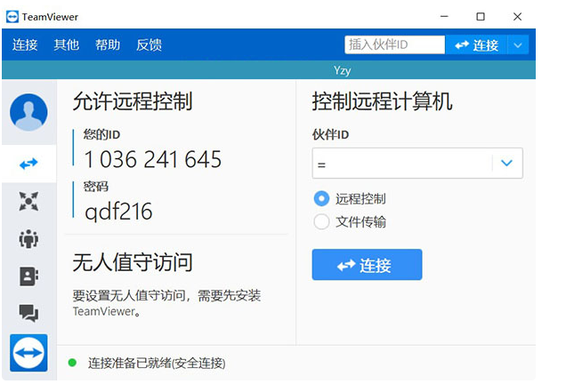Close the TeamViewer window

tap(517, 17)
